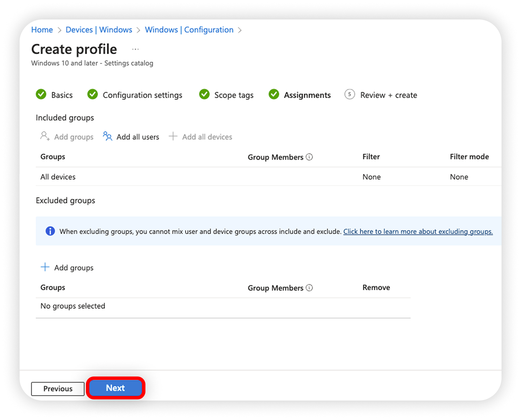Image resolution: width=521 pixels, height=420 pixels.
Task: Open the Devices | Windows breadcrumb
Action: tap(99, 30)
